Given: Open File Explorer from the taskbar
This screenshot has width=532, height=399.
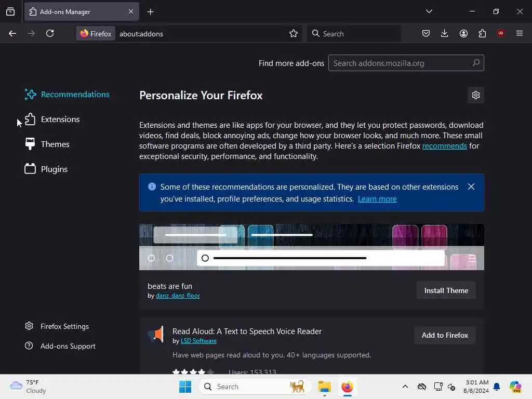Looking at the screenshot, I should (x=324, y=387).
